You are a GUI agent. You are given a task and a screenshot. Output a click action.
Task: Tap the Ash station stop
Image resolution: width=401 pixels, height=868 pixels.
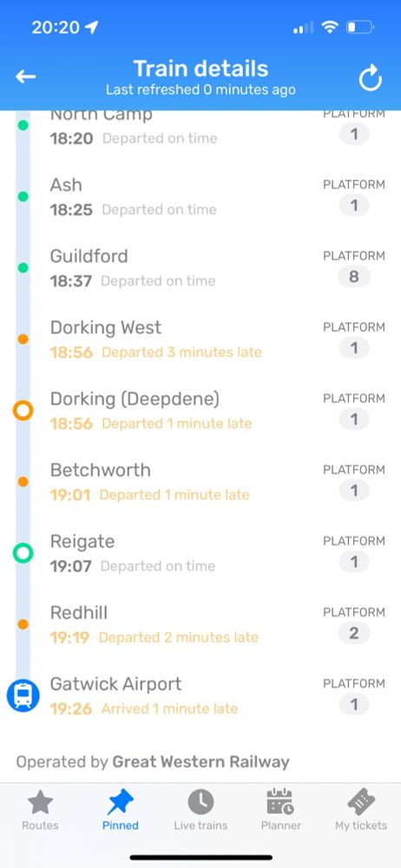point(200,196)
